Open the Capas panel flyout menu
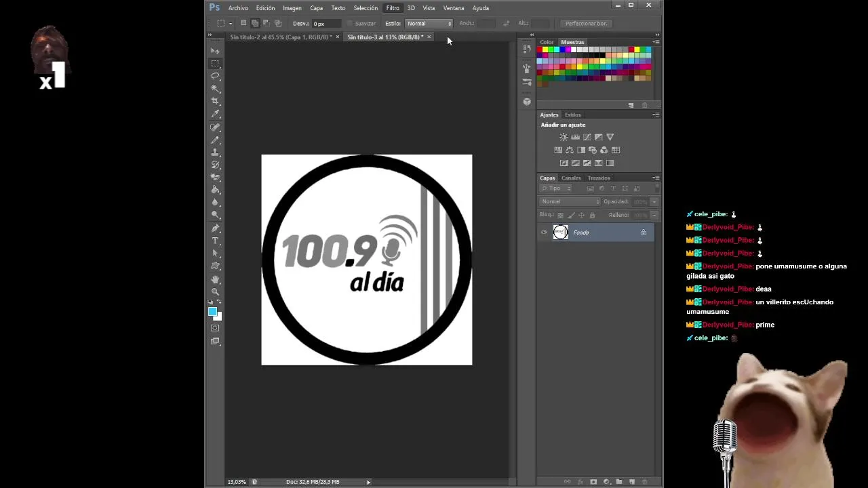Image resolution: width=868 pixels, height=488 pixels. (x=655, y=178)
